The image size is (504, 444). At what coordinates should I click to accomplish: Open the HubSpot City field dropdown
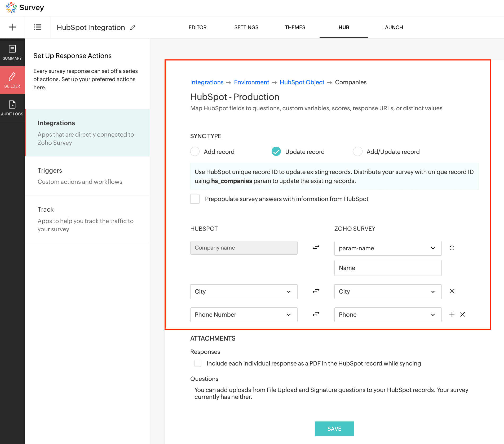click(244, 291)
